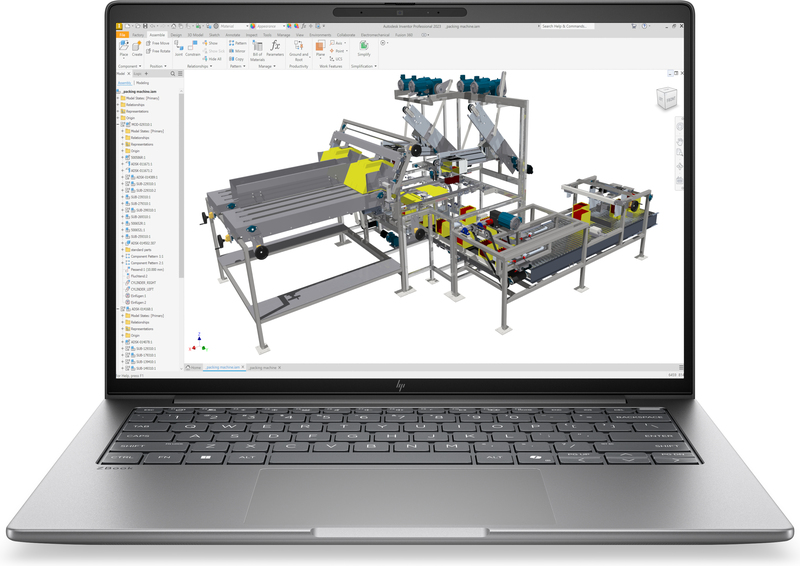
Task: Open the Home document tab
Action: point(194,367)
